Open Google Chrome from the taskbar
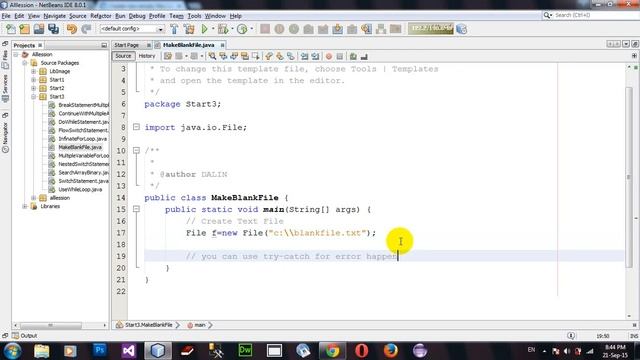Image resolution: width=640 pixels, height=360 pixels. (332, 350)
